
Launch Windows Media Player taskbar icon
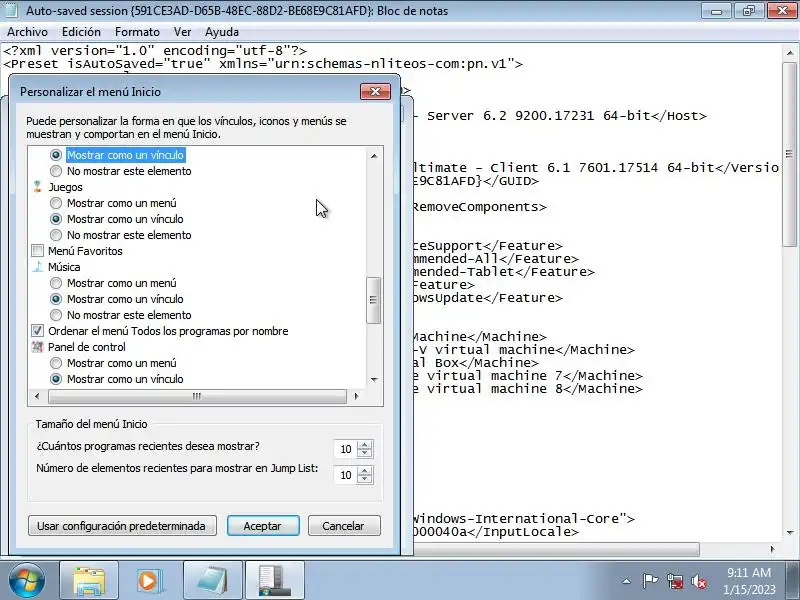pyautogui.click(x=151, y=580)
